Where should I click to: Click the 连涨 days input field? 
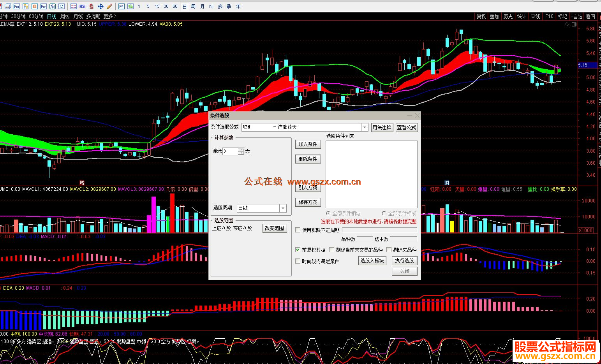[x=230, y=151]
